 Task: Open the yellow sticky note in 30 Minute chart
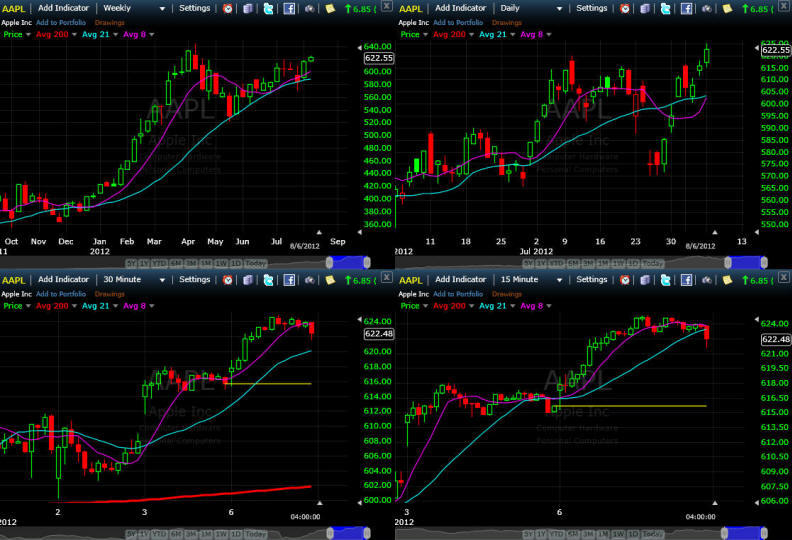[x=330, y=280]
